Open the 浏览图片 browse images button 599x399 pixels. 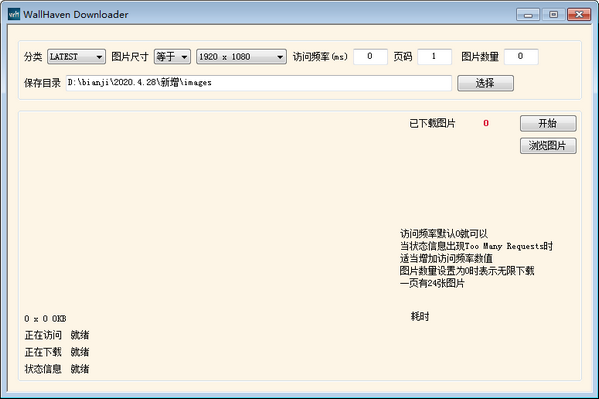pos(548,146)
